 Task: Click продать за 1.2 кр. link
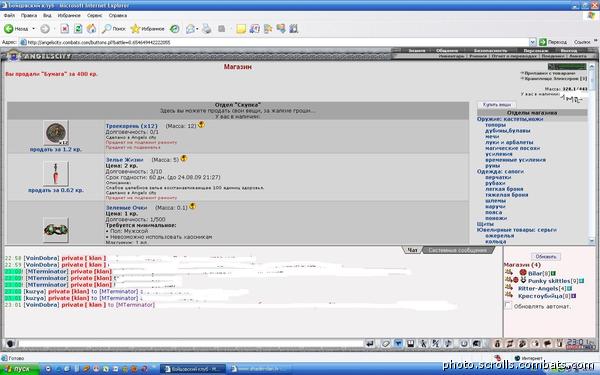tap(55, 150)
